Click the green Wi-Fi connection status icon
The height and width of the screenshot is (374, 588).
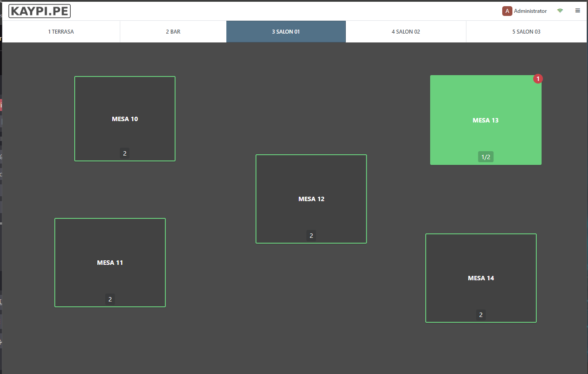560,11
